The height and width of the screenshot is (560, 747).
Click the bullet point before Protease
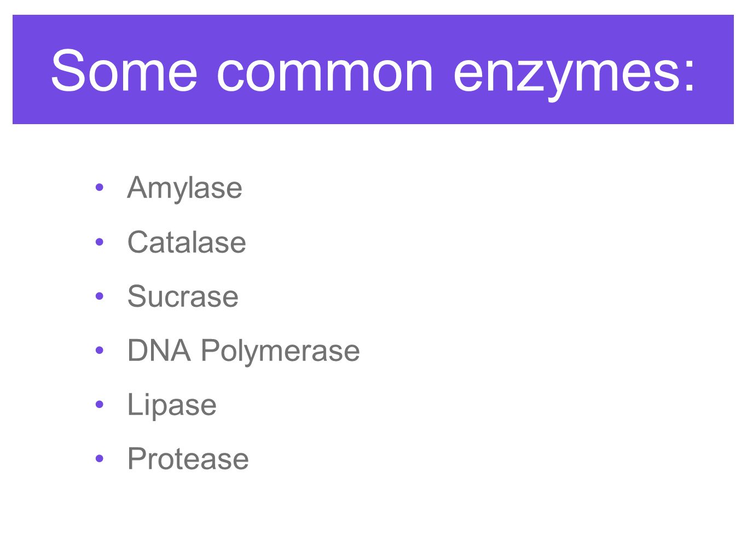pyautogui.click(x=99, y=458)
